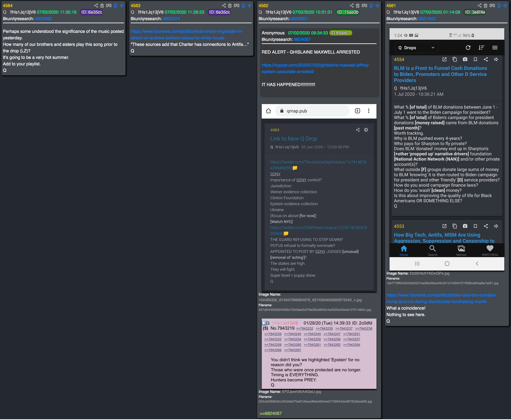Click the goggles icon on post 4561

(492, 6)
